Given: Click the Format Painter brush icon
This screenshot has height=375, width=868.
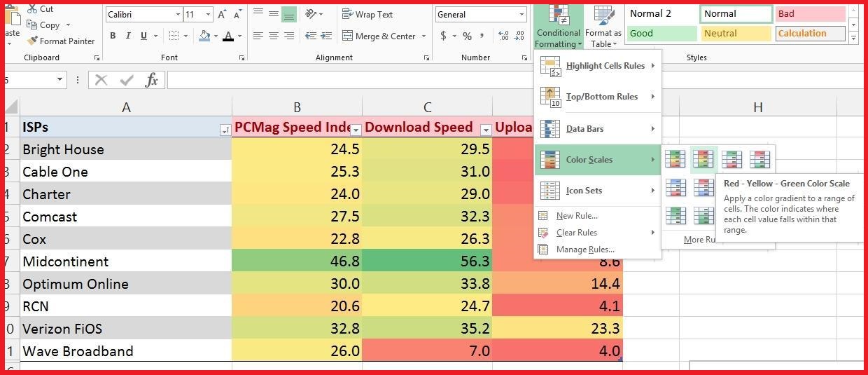Looking at the screenshot, I should click(32, 41).
